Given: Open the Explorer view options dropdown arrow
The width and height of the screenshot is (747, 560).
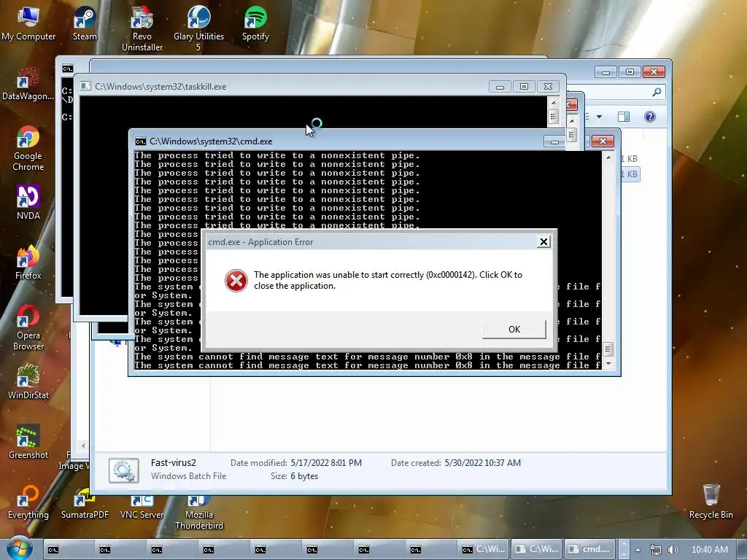Looking at the screenshot, I should click(600, 117).
